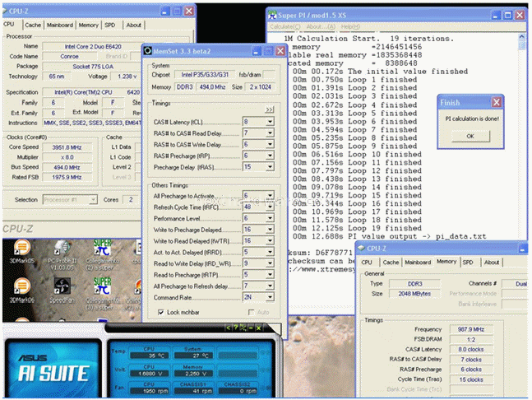Screen dimensions: 532x400
Task: Open Help menu in Super PI
Action: 350,26
